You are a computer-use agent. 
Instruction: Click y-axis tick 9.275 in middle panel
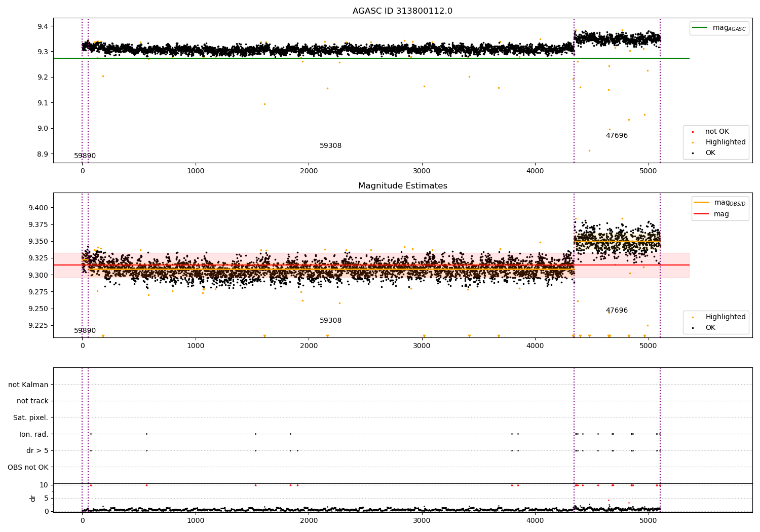38,292
